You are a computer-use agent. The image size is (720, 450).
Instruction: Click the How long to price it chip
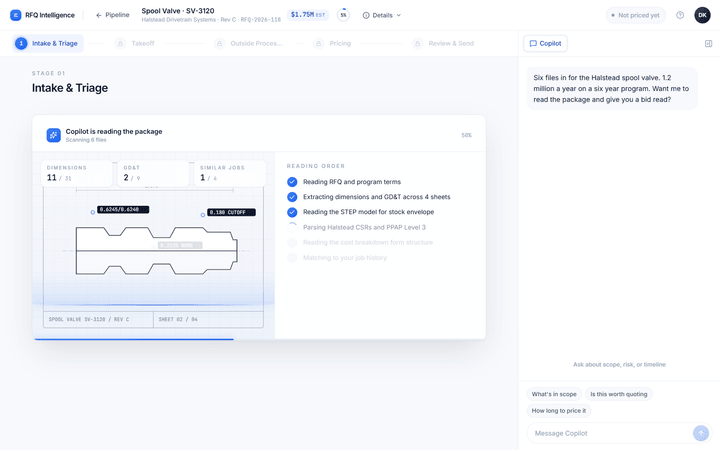tap(559, 411)
